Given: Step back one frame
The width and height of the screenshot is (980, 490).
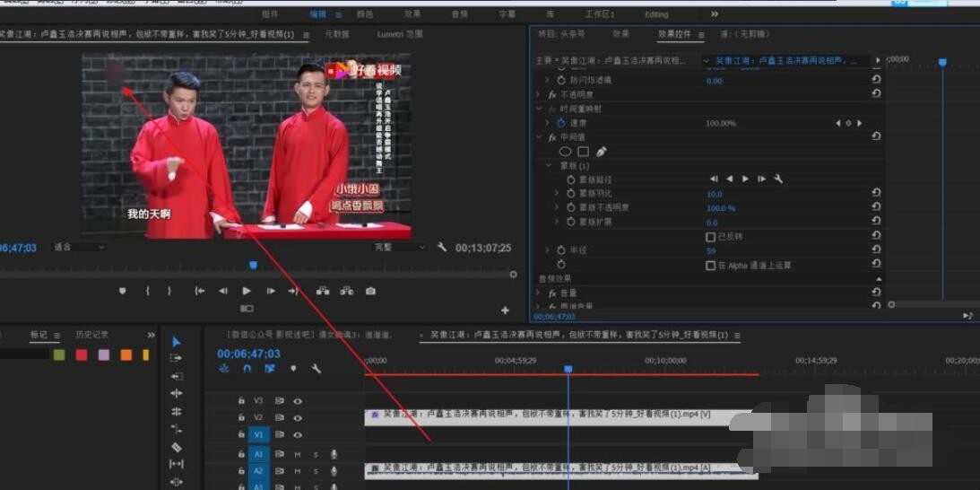Looking at the screenshot, I should (x=222, y=291).
